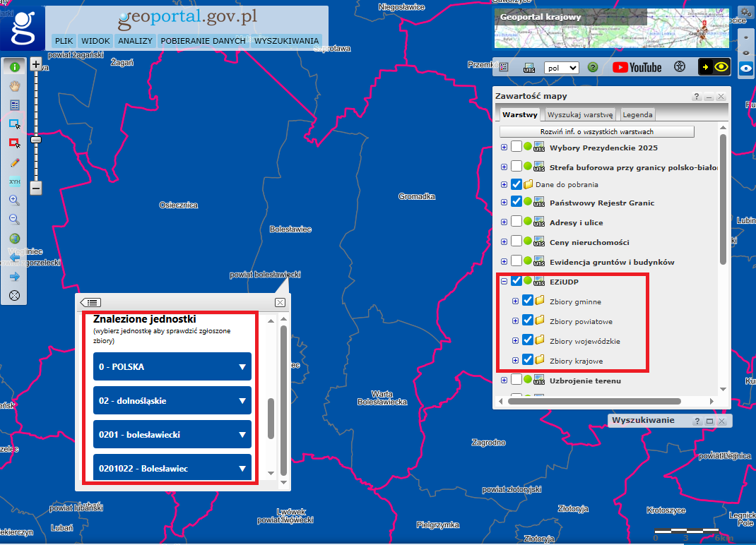The height and width of the screenshot is (545, 756).
Task: Click the magnifier zoom-in tool
Action: (14, 200)
